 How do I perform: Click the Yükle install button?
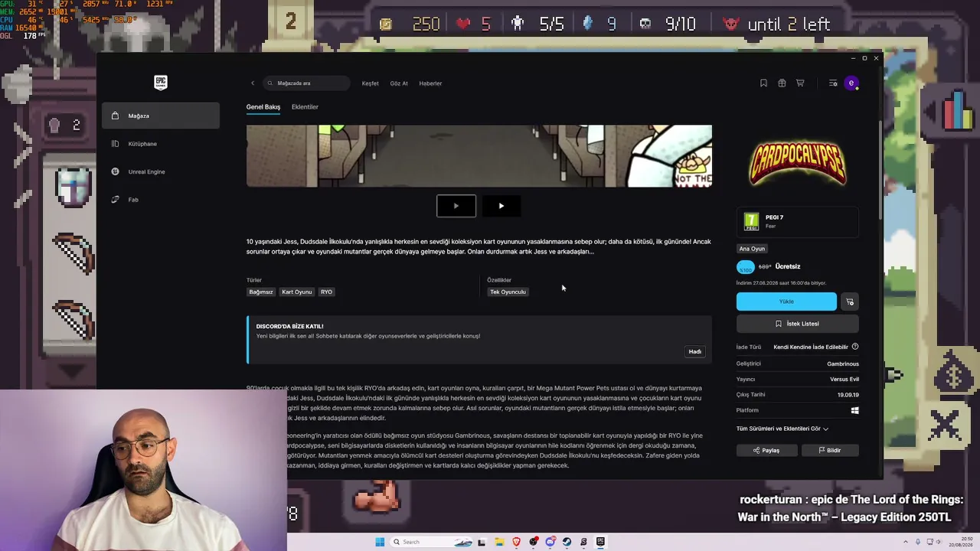[x=786, y=302]
